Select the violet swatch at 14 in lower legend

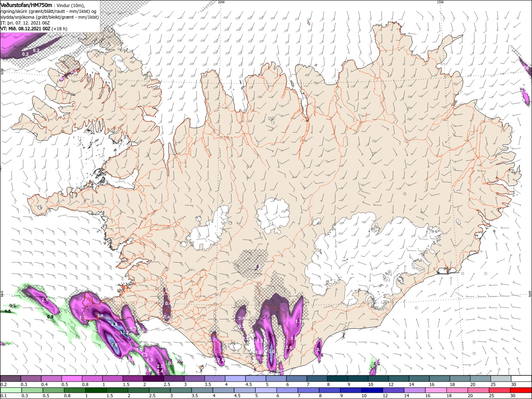pyautogui.click(x=414, y=390)
